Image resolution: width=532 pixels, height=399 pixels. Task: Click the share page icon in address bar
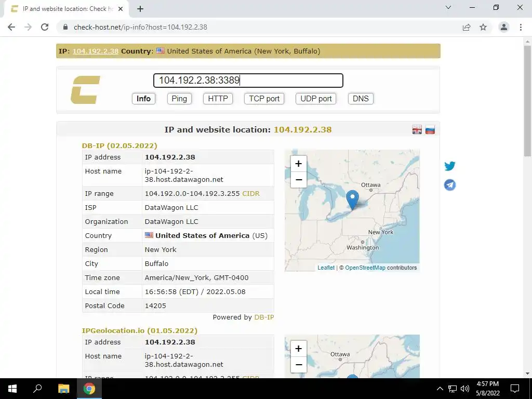pyautogui.click(x=467, y=27)
